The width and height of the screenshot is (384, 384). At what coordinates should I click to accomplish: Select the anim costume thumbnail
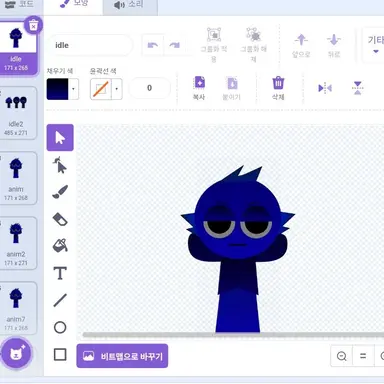point(17,178)
